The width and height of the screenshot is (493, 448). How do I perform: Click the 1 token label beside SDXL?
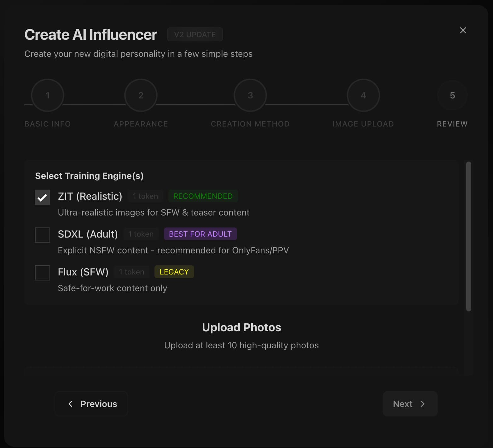[141, 234]
